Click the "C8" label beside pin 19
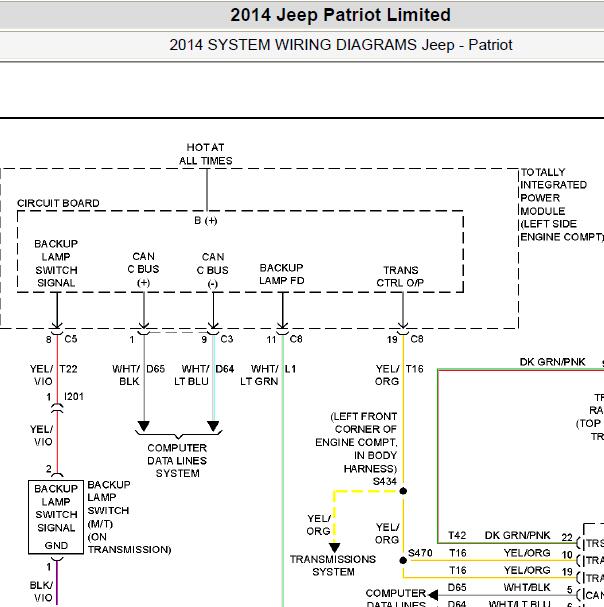Image resolution: width=604 pixels, height=607 pixels. point(417,339)
